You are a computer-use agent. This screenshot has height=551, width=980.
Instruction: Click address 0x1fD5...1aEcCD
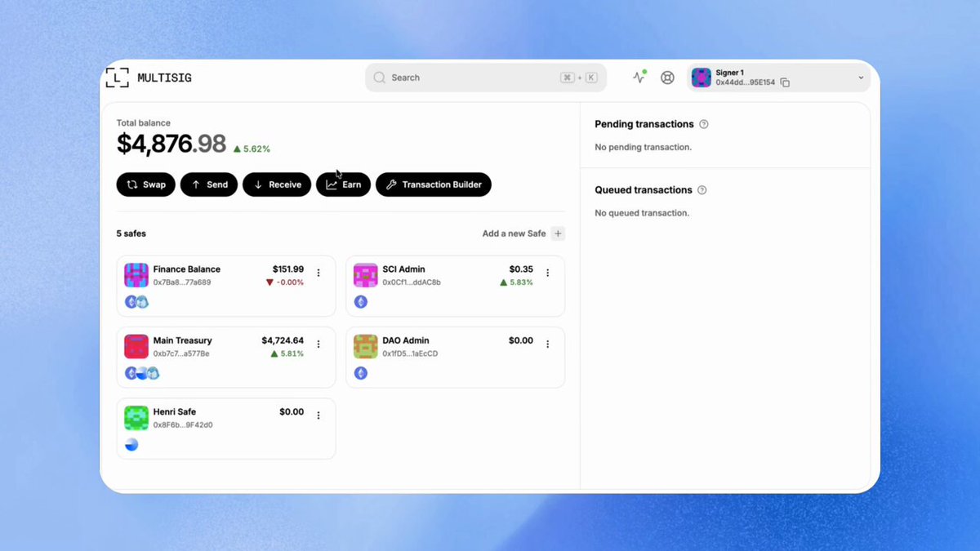pos(411,353)
